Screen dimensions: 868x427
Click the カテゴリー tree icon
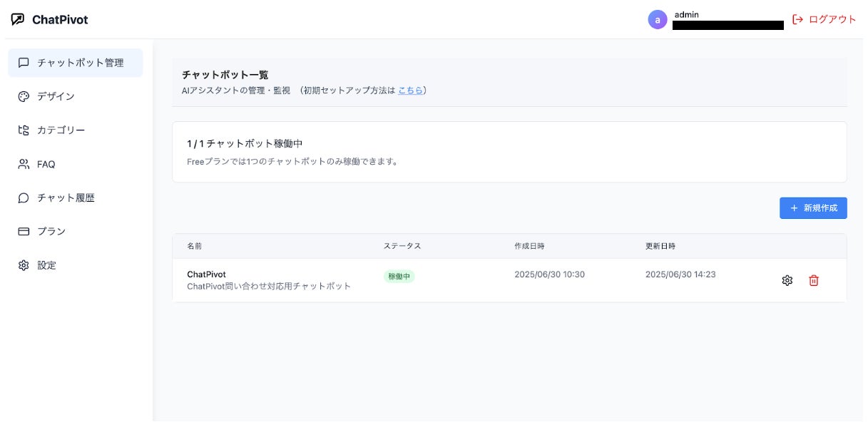coord(24,130)
